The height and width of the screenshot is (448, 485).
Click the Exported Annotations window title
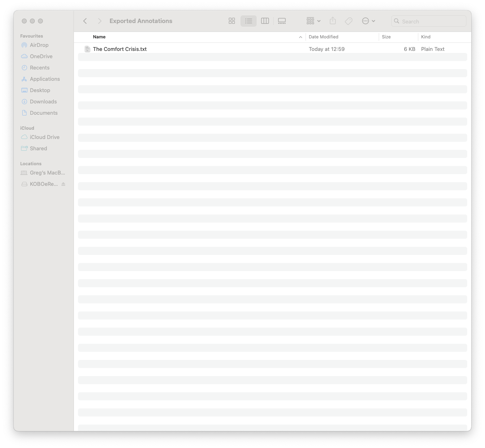141,21
